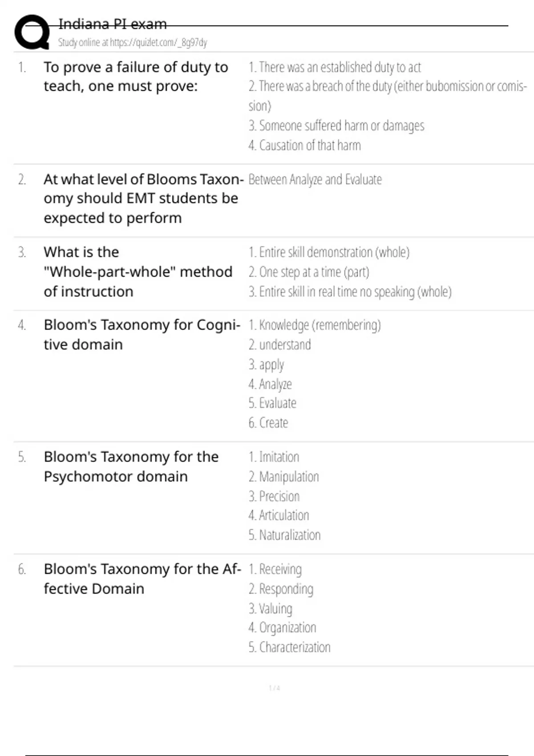Image resolution: width=534 pixels, height=756 pixels.
Task: Select the "Knowledge (remembering)" list item
Action: click(x=315, y=325)
